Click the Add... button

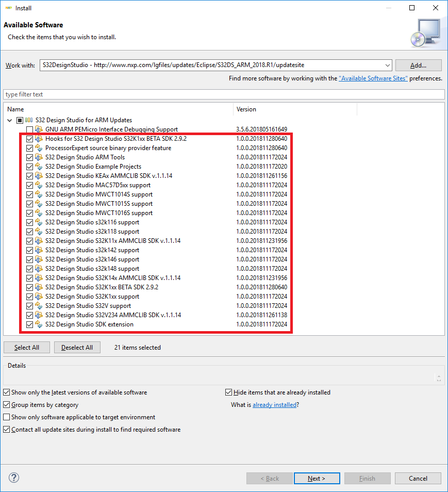click(418, 65)
